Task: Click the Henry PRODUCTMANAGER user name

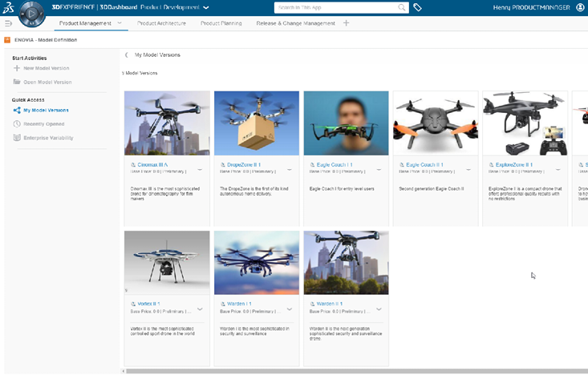Action: pyautogui.click(x=531, y=7)
